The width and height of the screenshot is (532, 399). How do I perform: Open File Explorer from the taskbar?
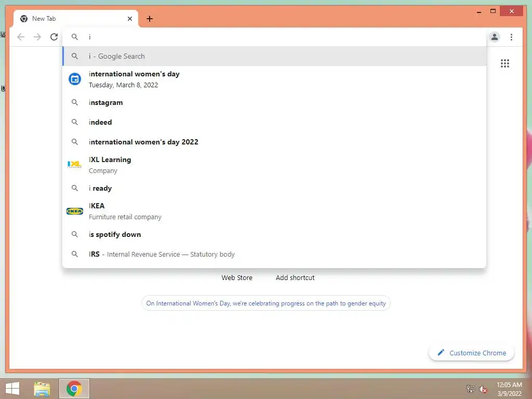tap(42, 389)
